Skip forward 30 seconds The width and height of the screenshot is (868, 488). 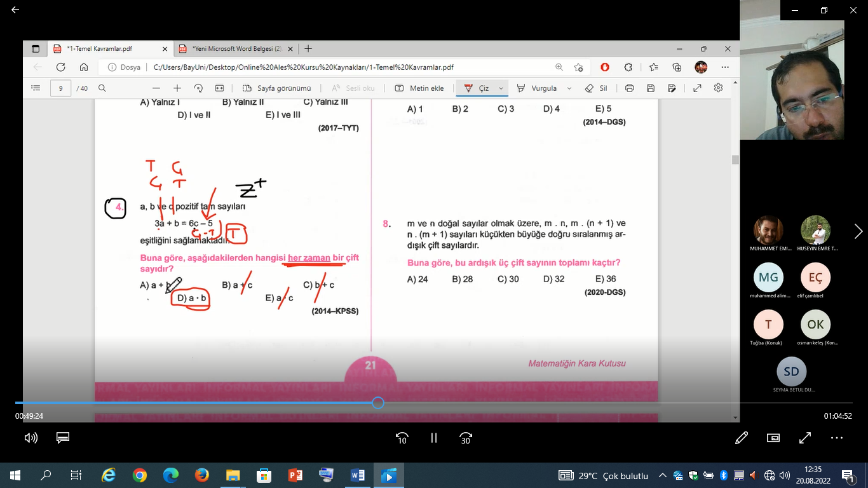pos(466,438)
